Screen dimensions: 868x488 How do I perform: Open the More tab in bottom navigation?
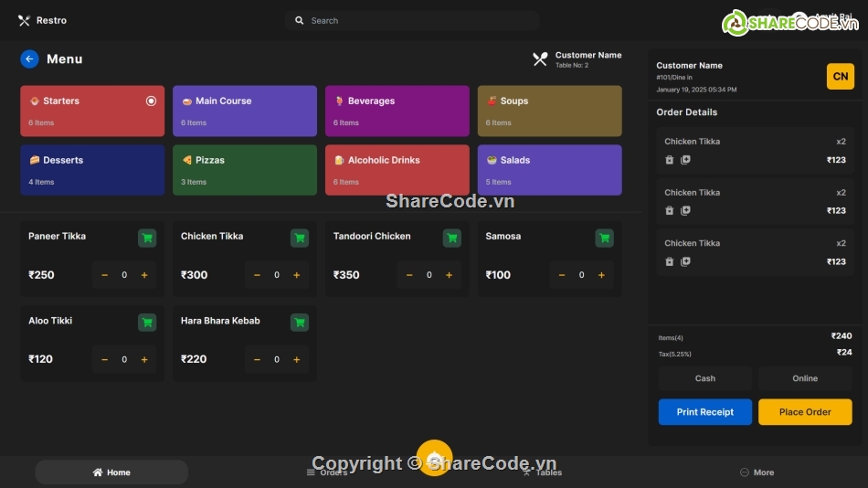(x=757, y=472)
